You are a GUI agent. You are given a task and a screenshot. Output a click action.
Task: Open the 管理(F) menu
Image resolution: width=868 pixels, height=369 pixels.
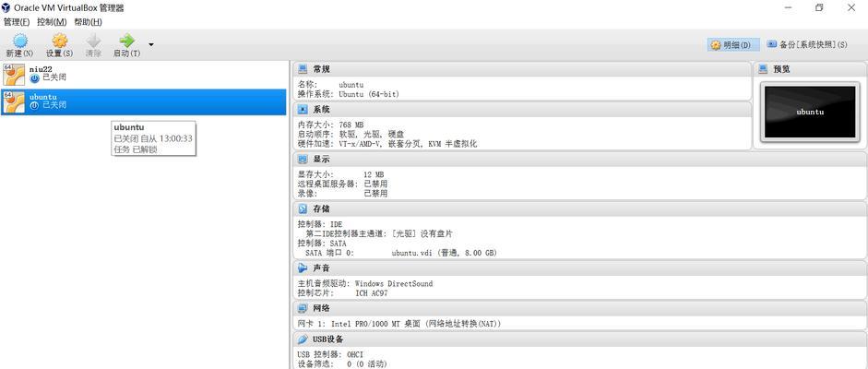[x=17, y=22]
